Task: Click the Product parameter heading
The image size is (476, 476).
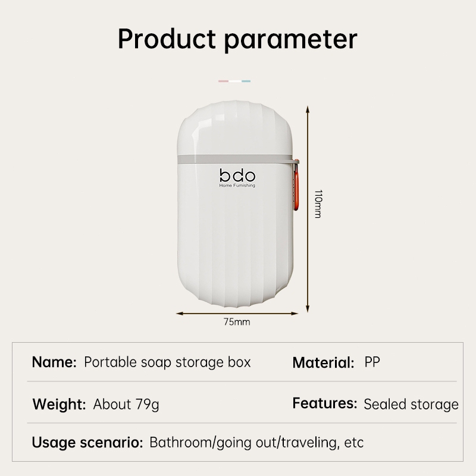Action: click(x=237, y=39)
